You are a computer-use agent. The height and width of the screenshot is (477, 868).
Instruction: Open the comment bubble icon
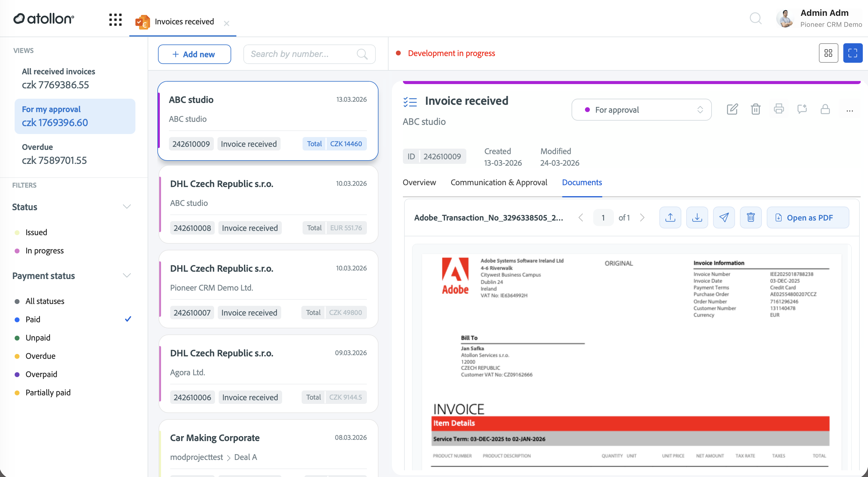pyautogui.click(x=802, y=109)
